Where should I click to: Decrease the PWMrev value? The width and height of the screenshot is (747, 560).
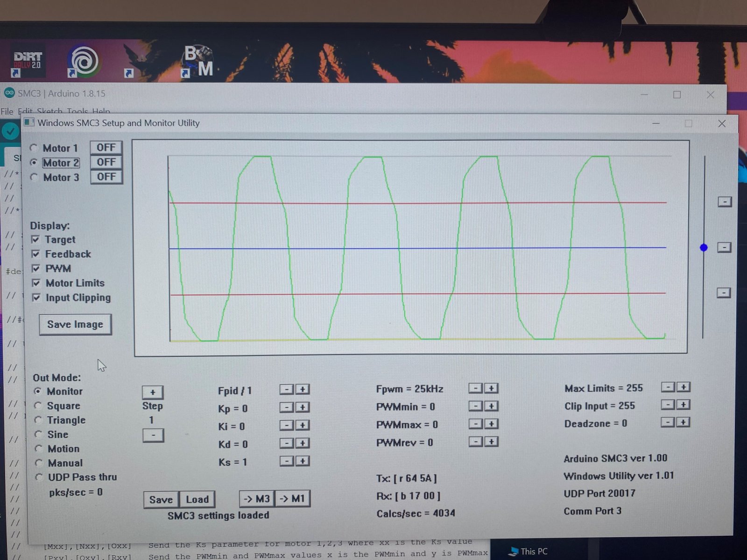coord(475,441)
